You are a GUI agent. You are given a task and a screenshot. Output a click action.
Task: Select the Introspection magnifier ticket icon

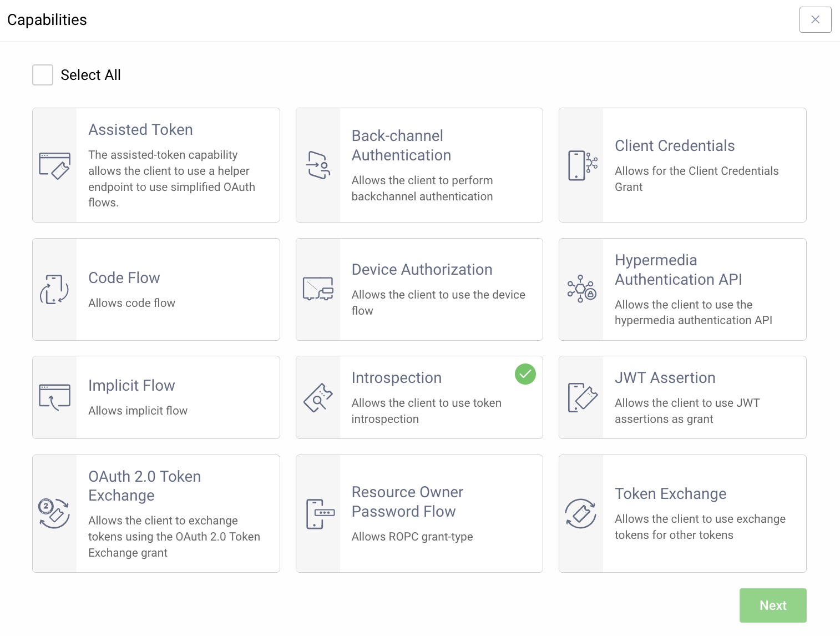317,397
